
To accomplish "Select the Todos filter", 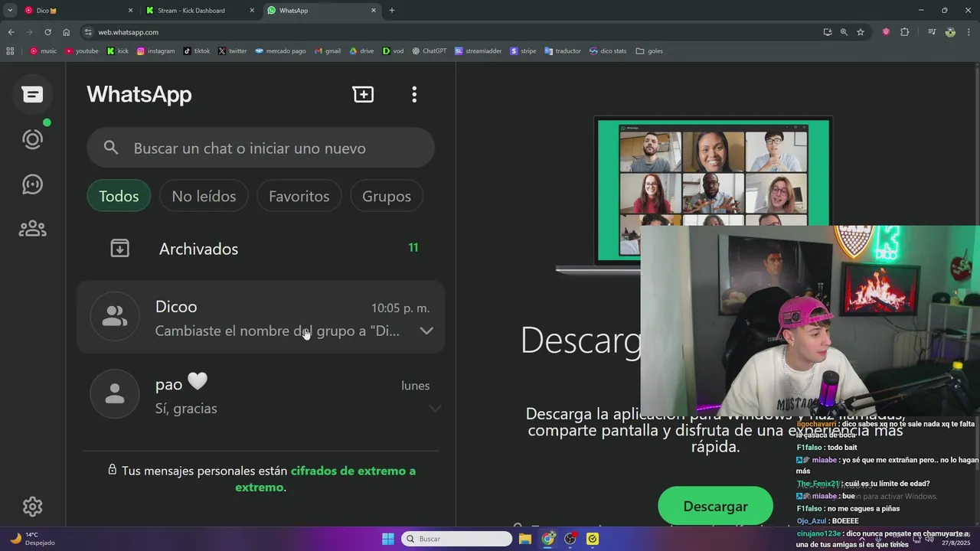I will click(119, 196).
